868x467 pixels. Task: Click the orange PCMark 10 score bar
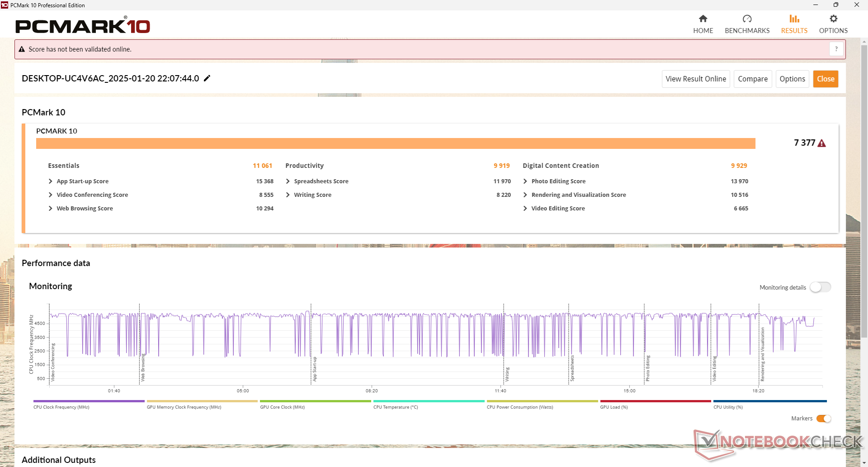pos(396,143)
